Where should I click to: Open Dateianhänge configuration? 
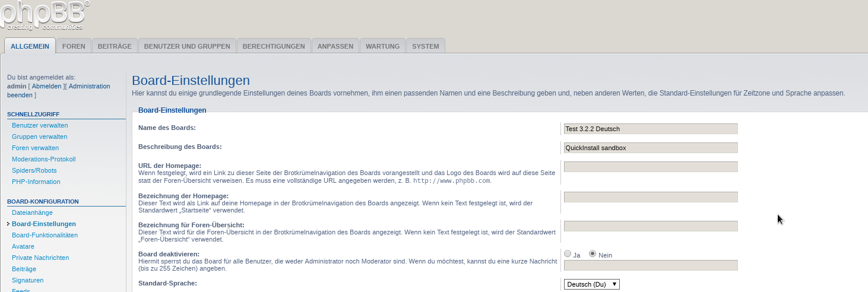32,212
